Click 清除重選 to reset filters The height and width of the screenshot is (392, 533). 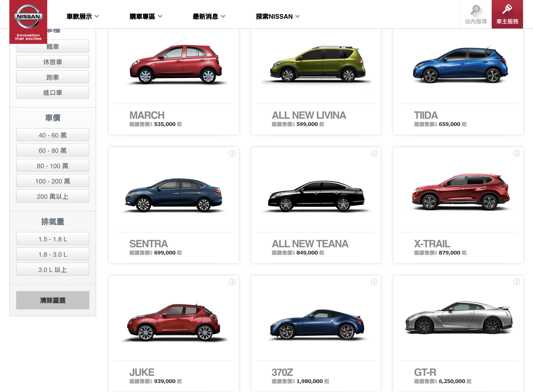click(x=53, y=300)
